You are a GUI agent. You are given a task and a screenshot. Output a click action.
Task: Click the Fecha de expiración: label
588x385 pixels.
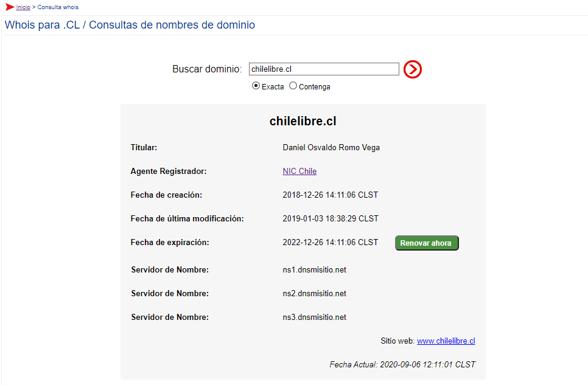(x=170, y=243)
